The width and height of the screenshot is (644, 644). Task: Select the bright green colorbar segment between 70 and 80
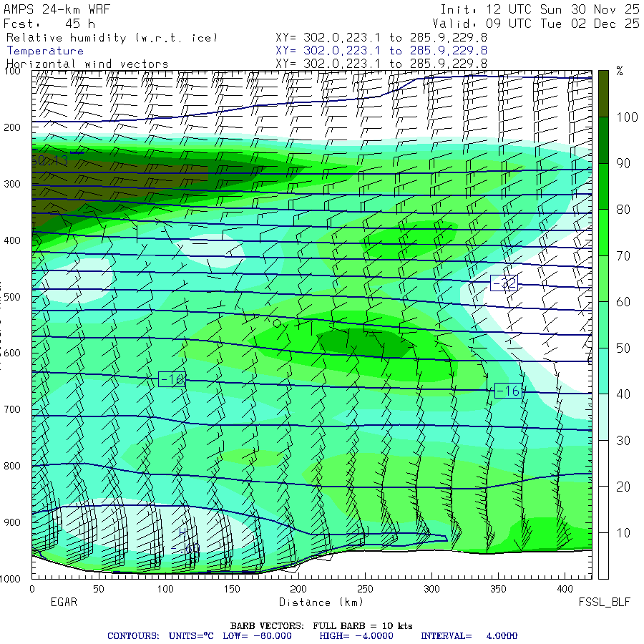point(603,233)
